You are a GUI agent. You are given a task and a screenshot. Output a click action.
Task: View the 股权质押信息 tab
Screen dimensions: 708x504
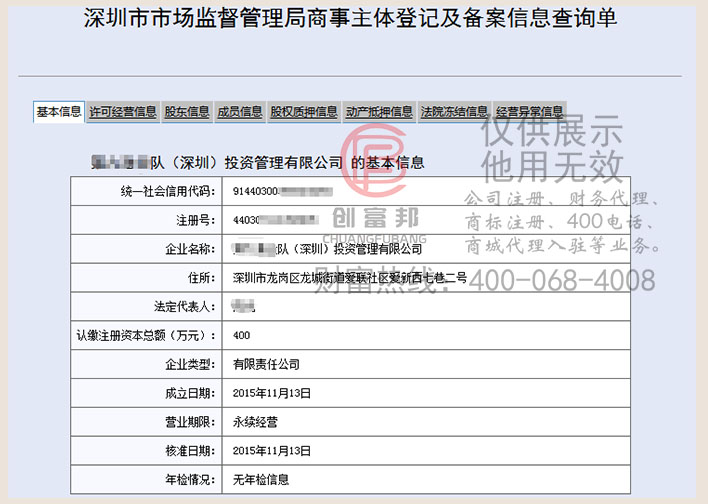[304, 112]
